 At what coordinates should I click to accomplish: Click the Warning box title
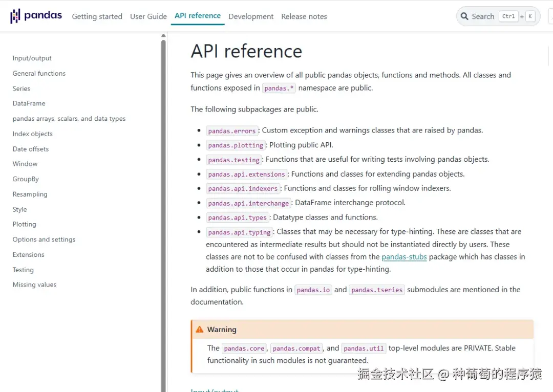click(222, 329)
